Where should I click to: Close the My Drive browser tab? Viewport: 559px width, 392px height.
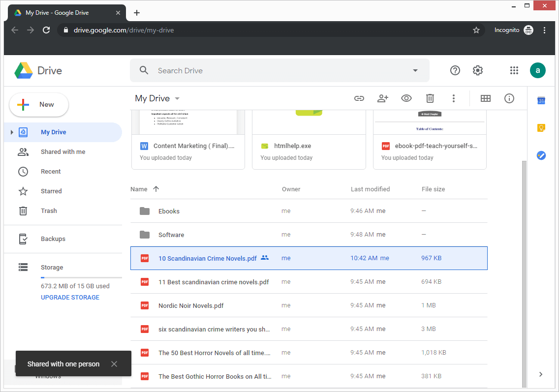pos(118,13)
